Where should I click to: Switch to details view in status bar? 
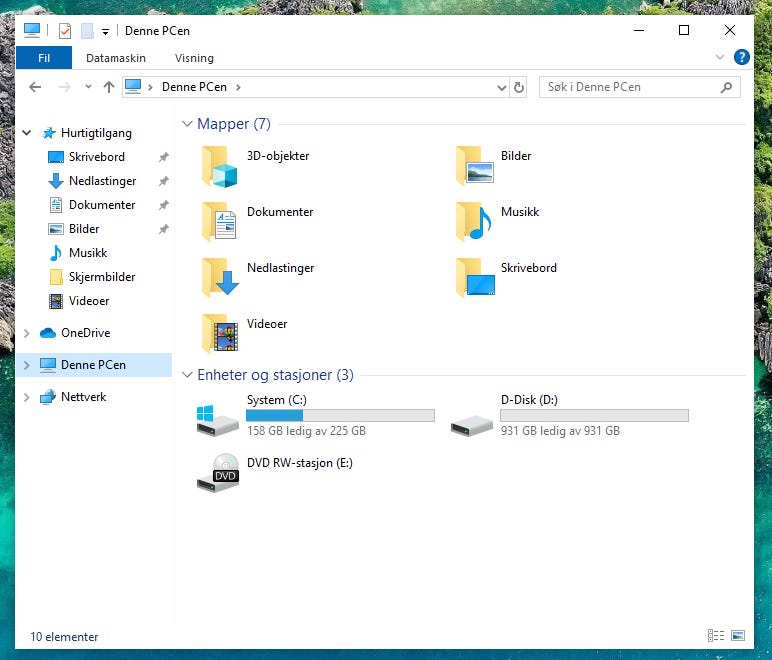point(716,635)
